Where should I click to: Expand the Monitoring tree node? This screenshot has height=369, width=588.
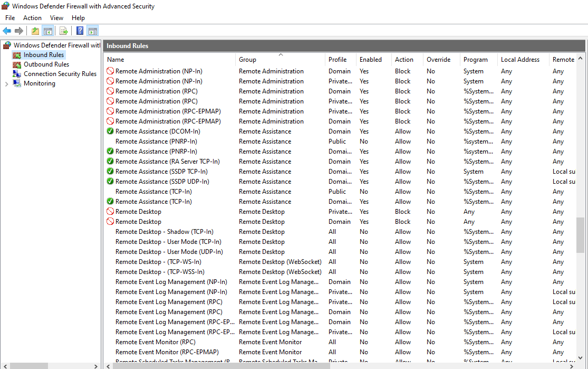click(6, 84)
